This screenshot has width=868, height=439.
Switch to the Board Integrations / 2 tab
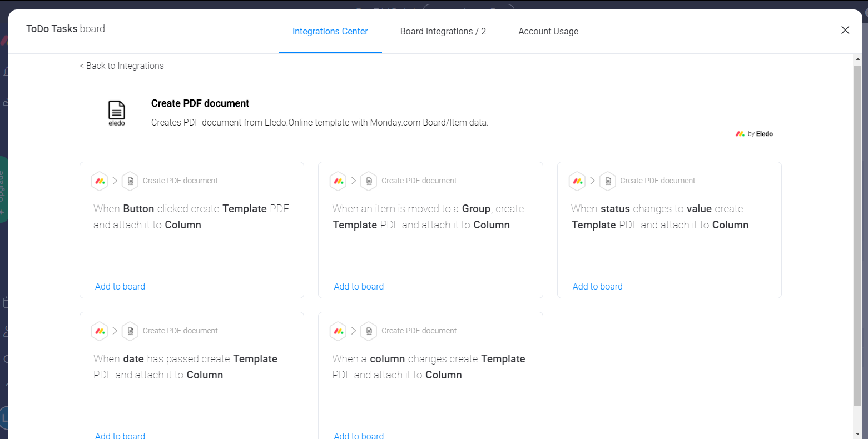[443, 31]
